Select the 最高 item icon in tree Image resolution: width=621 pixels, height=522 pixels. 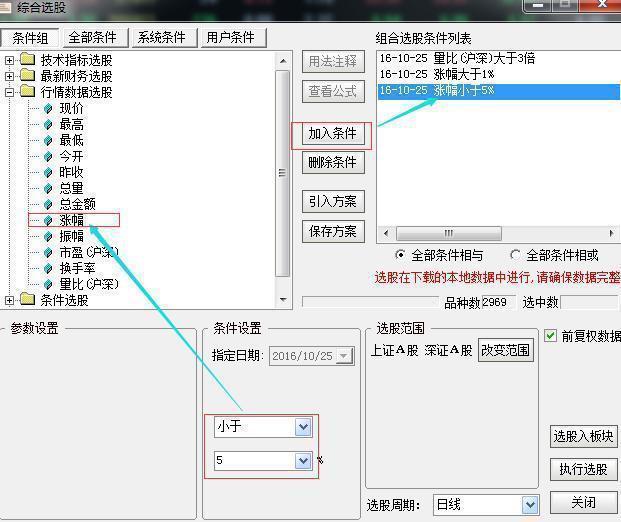pos(47,124)
